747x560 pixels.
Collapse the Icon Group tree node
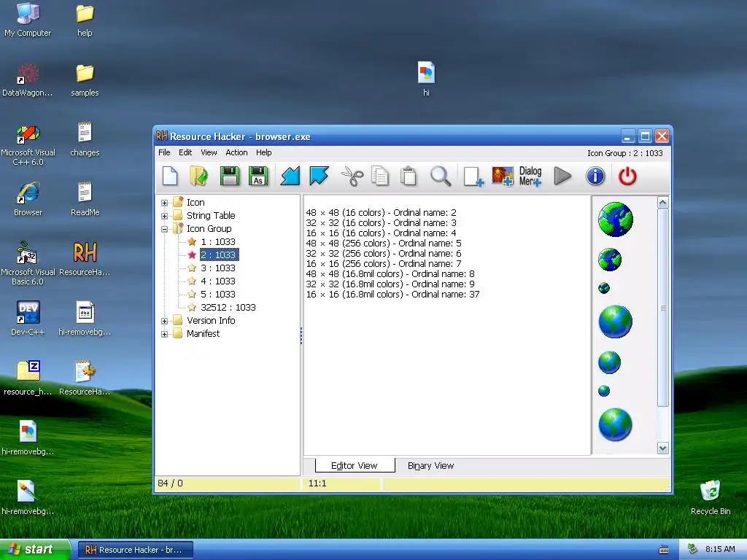[164, 229]
